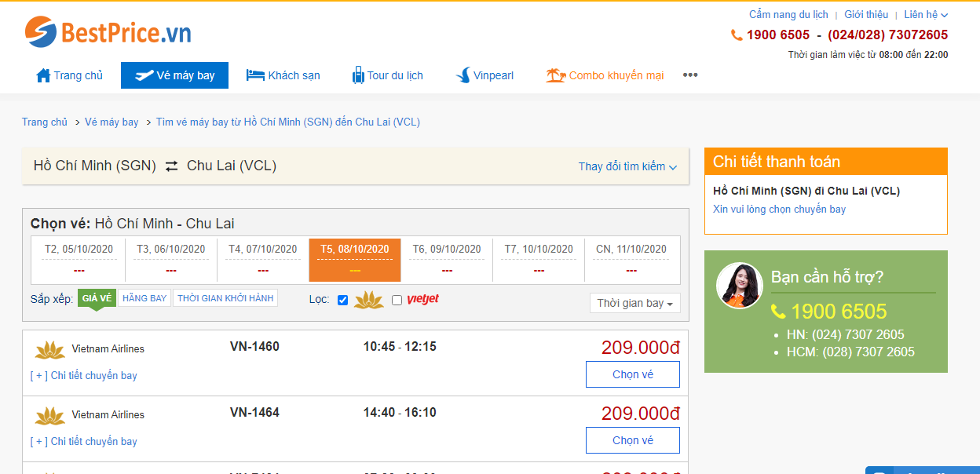Click the swap arrows between SGN and VCL
This screenshot has height=474, width=980.
[171, 166]
